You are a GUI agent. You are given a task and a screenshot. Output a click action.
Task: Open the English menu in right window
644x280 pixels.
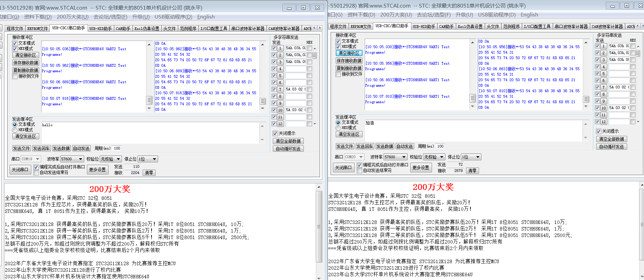tap(529, 15)
